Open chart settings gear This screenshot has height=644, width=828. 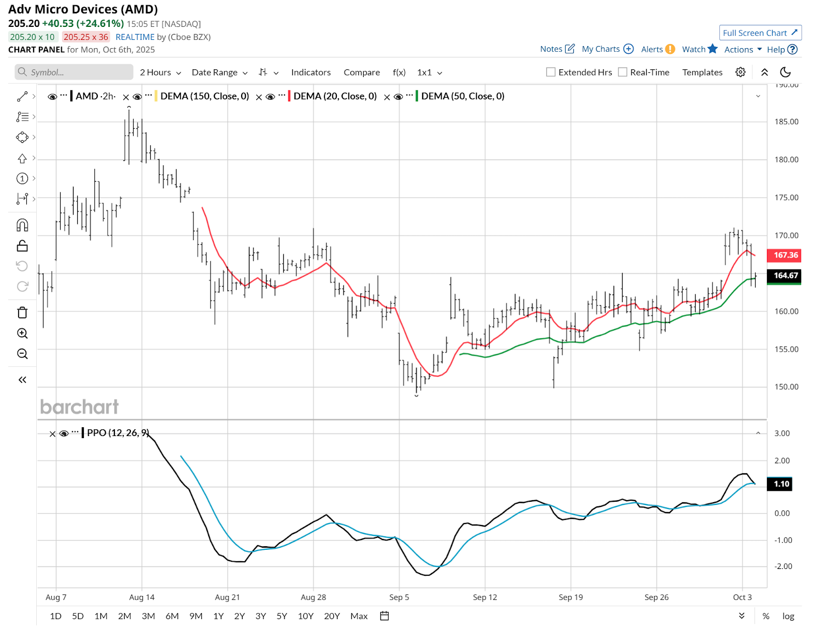pyautogui.click(x=741, y=72)
